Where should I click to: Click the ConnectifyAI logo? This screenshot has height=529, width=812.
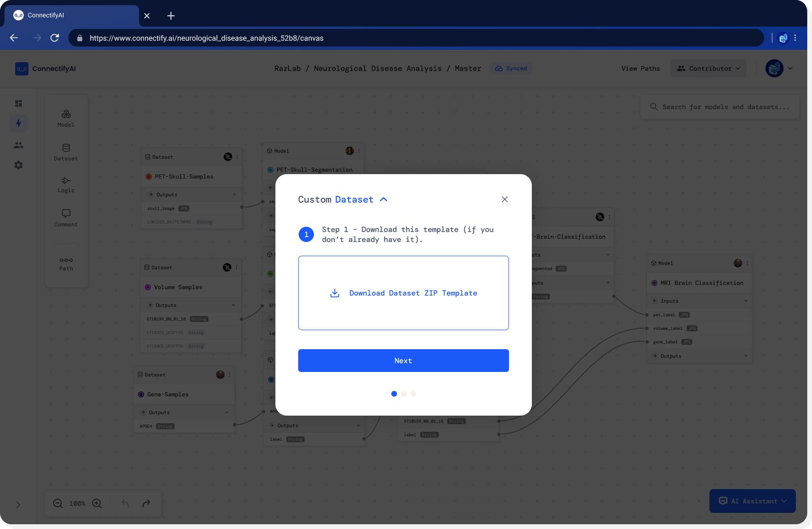pyautogui.click(x=46, y=68)
